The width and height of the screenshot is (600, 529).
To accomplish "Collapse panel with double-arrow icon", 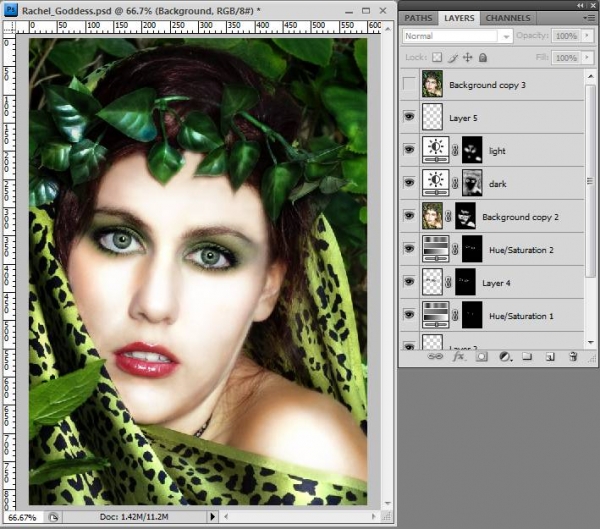I will (x=581, y=5).
